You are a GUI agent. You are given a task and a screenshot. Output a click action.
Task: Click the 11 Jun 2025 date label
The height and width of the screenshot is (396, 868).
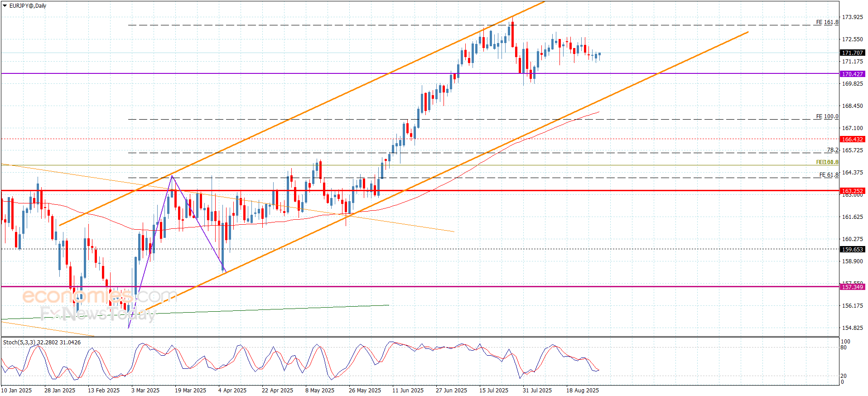coord(408,391)
